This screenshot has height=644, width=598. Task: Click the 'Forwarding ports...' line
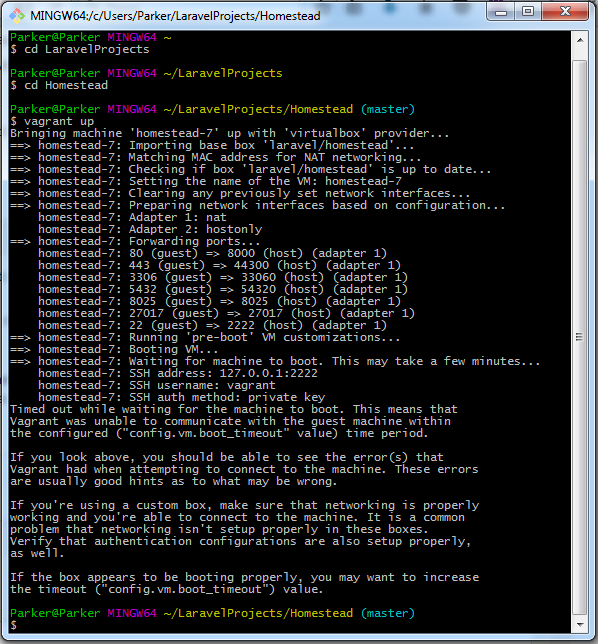(x=135, y=241)
